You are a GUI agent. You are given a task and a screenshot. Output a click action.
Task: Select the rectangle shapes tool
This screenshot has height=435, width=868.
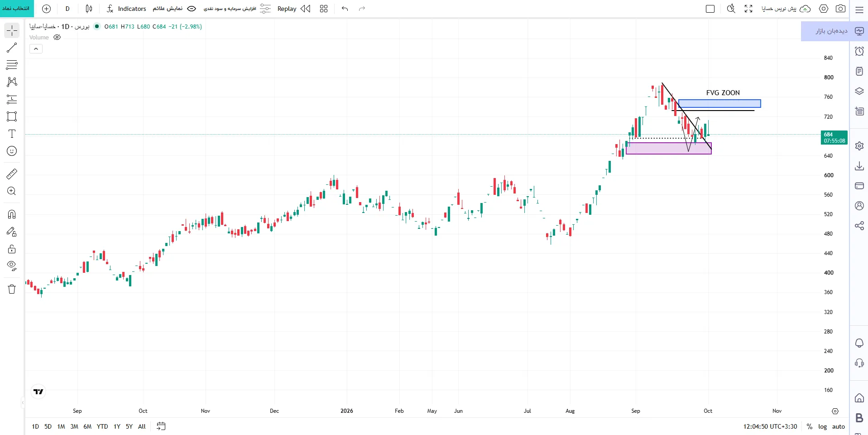12,116
